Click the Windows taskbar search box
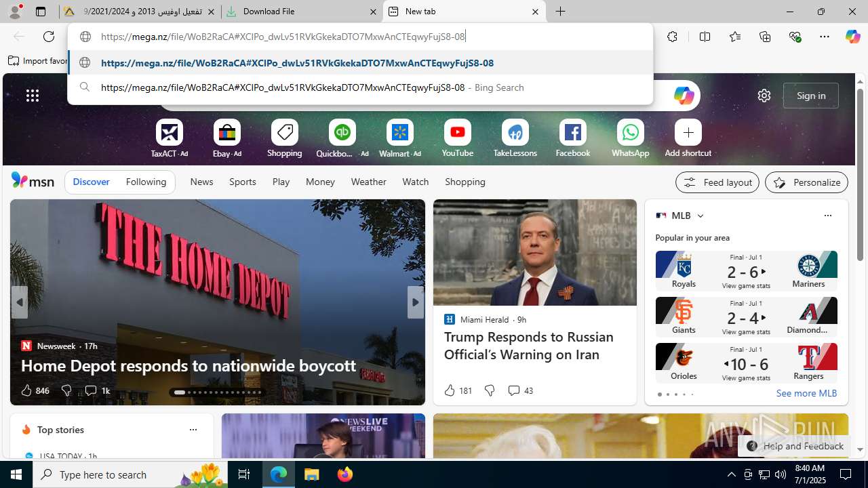 pyautogui.click(x=130, y=474)
